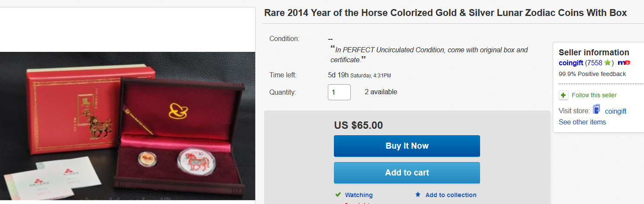This screenshot has height=204, width=644.
Task: Click Follow this seller link
Action: click(x=594, y=95)
